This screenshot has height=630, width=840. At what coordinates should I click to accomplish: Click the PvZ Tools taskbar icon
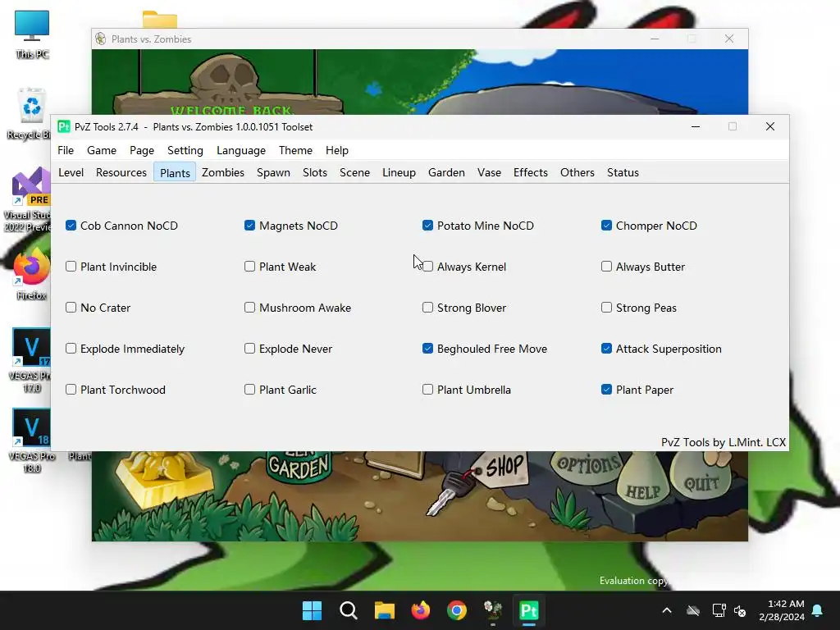(529, 610)
